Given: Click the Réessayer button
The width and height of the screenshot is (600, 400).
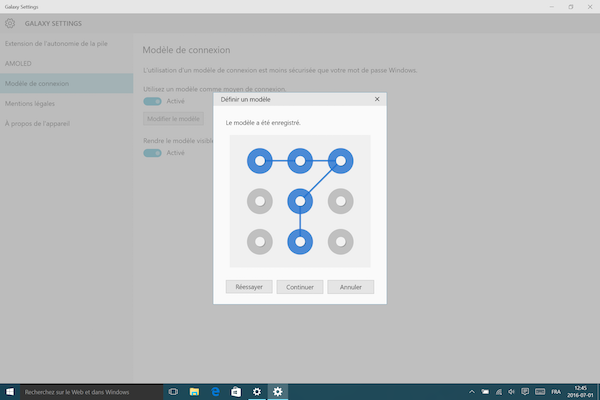Looking at the screenshot, I should [x=249, y=287].
